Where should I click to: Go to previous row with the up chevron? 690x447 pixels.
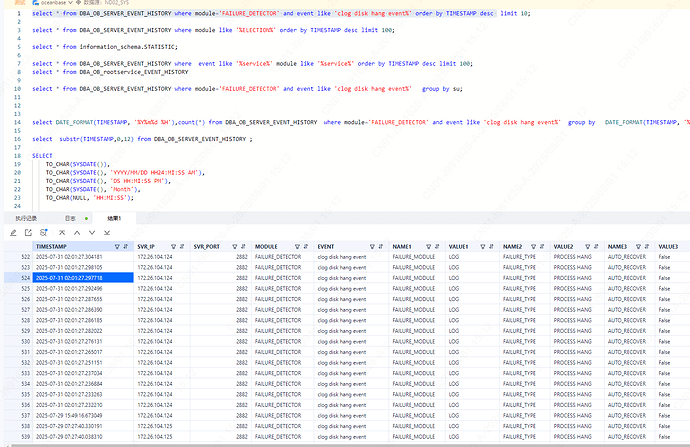coord(77,233)
